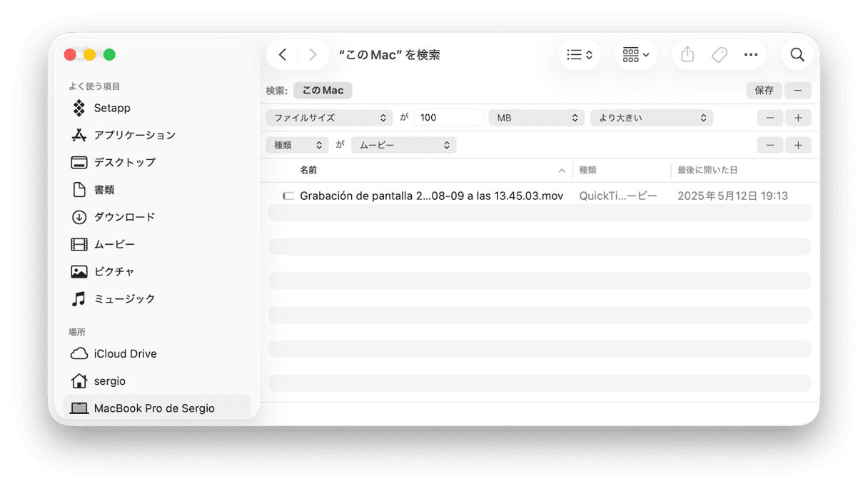Add a filter with the plus button

pos(798,118)
